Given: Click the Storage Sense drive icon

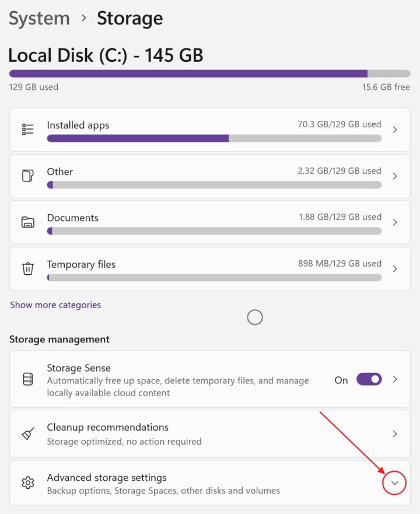Looking at the screenshot, I should pyautogui.click(x=27, y=379).
